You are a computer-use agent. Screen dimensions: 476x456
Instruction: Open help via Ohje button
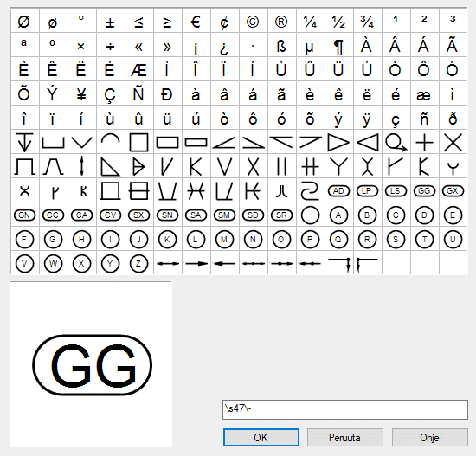pyautogui.click(x=429, y=438)
